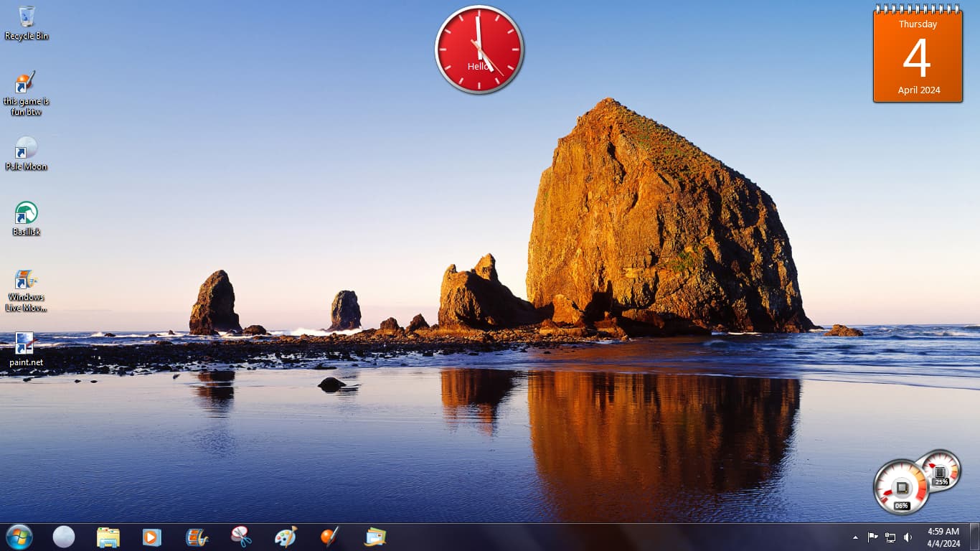Screen dimensions: 980x551
Task: Select the Windows Live Movie Maker desktop shortcut
Action: tap(27, 291)
